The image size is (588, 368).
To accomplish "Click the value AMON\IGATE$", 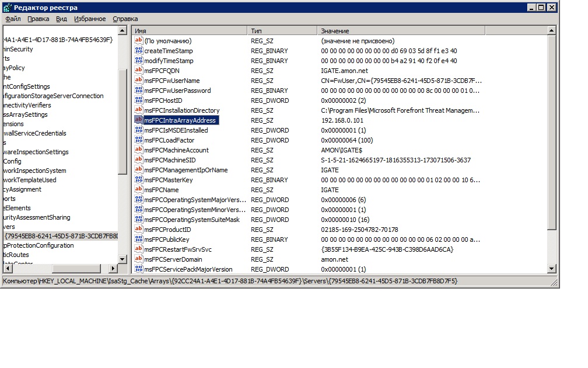I will (342, 150).
